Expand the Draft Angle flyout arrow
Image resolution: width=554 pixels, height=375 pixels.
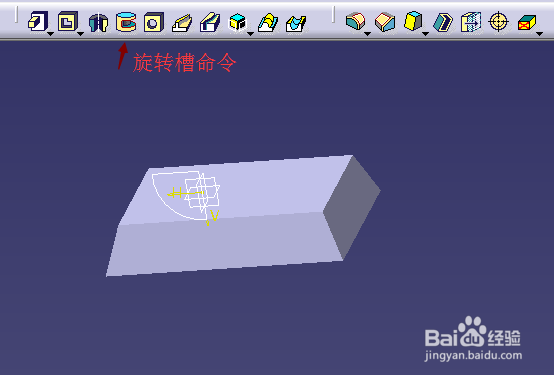click(425, 34)
